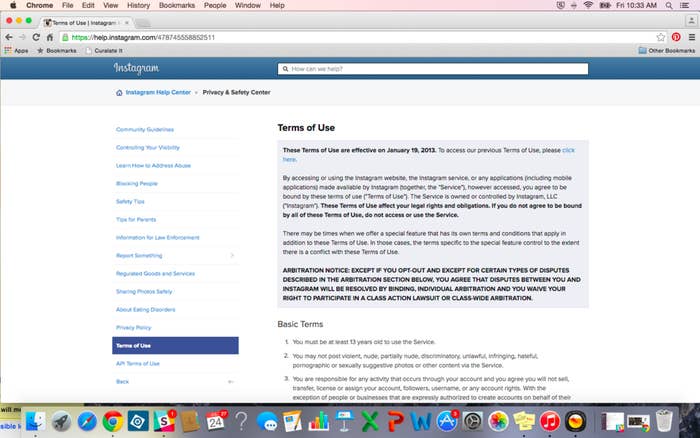Open Safety Tips sidebar link
Image resolution: width=700 pixels, height=438 pixels.
tap(130, 201)
